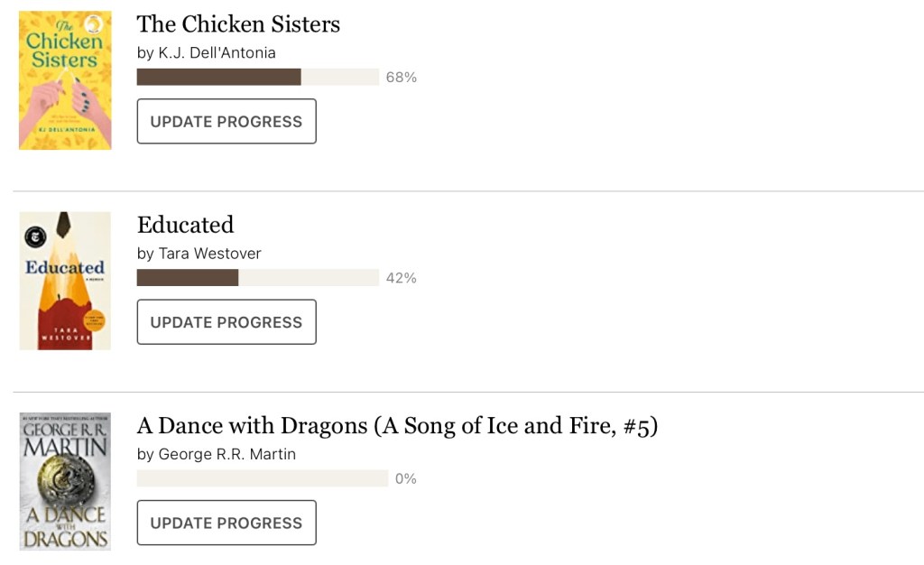The width and height of the screenshot is (924, 565).
Task: Click filled part of Chicken Sisters progress bar
Action: point(218,78)
